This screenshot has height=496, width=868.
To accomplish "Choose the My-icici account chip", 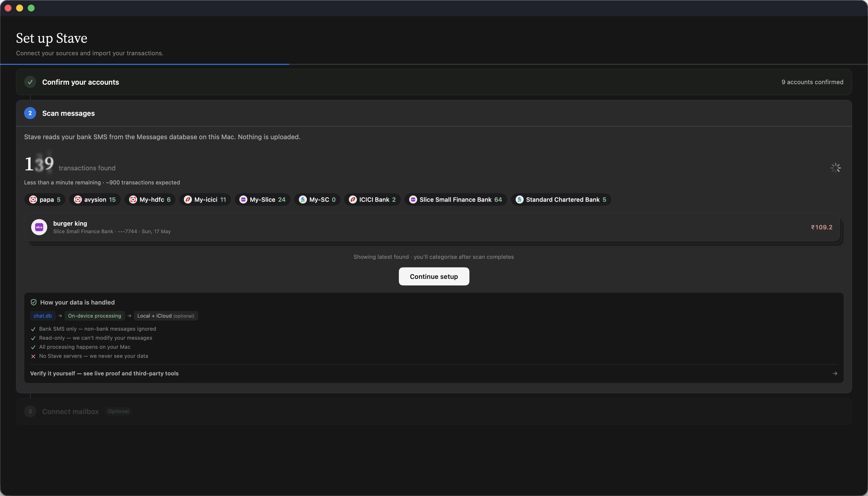I will (x=205, y=200).
